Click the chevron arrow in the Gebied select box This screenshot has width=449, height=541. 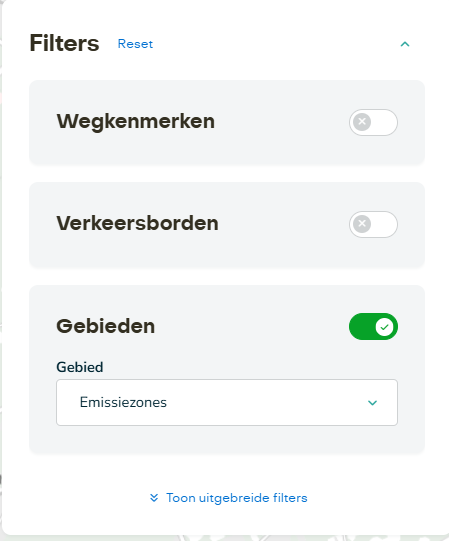[372, 403]
